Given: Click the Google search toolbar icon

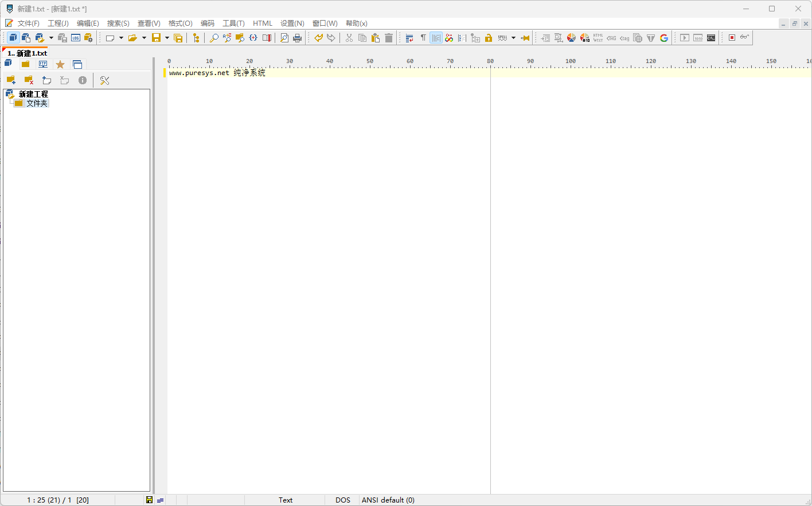Looking at the screenshot, I should tap(664, 37).
